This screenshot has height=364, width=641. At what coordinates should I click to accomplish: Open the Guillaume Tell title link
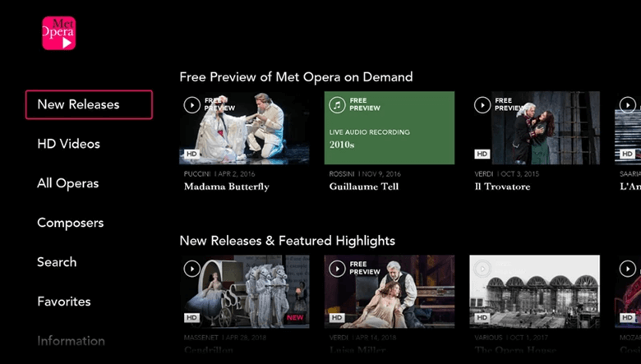click(x=364, y=187)
